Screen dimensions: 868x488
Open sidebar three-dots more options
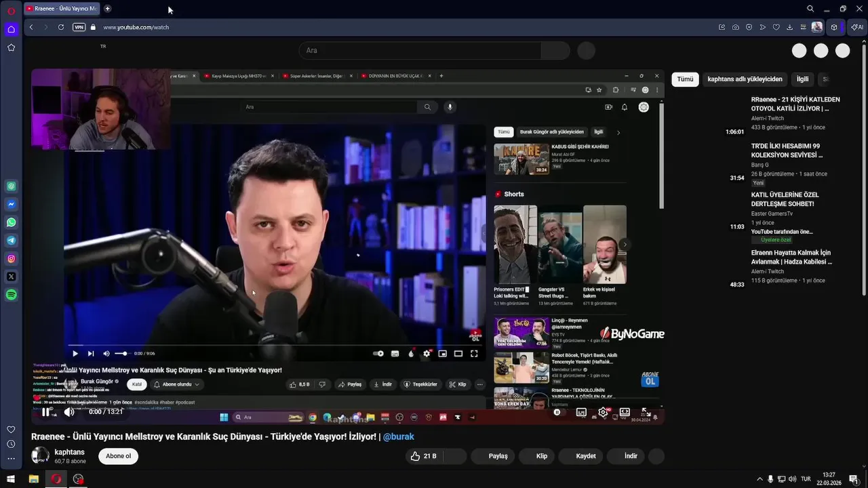[x=11, y=459]
